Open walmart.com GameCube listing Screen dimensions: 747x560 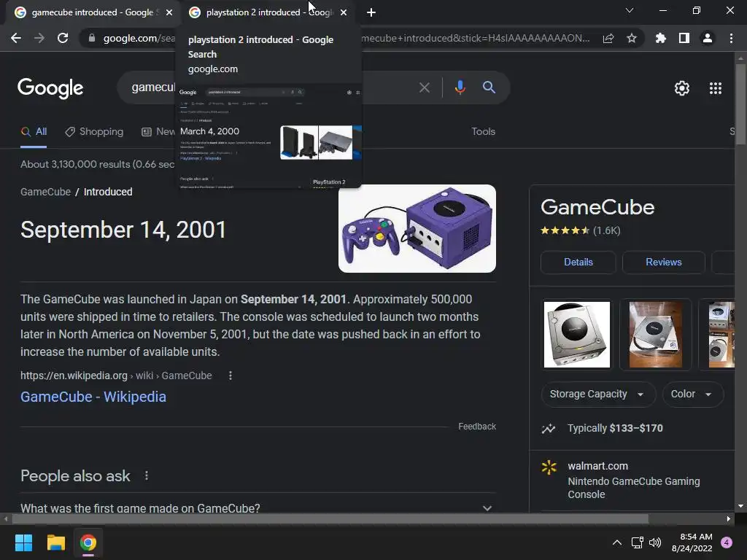point(634,480)
